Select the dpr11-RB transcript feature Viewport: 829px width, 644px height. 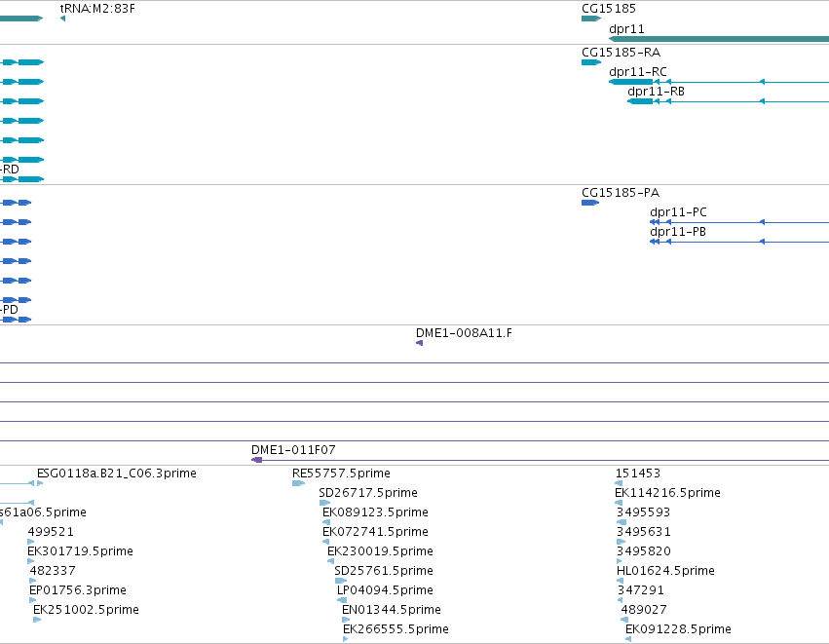728,101
